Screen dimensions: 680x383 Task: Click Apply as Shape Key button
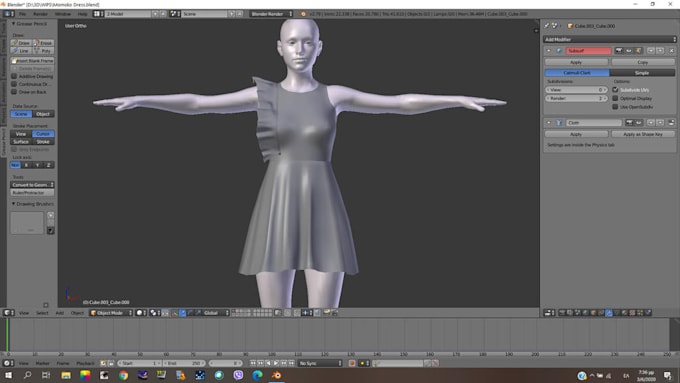(643, 134)
